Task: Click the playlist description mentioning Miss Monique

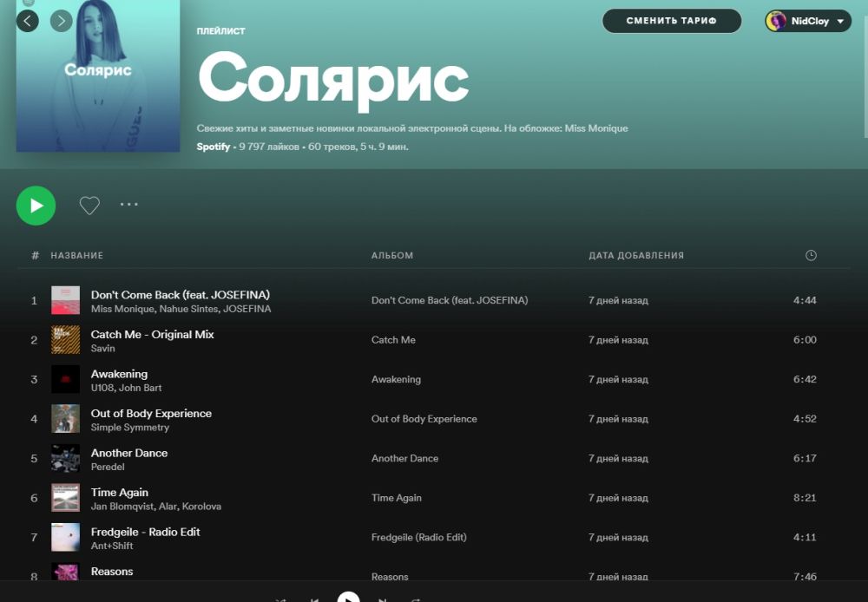Action: 411,128
